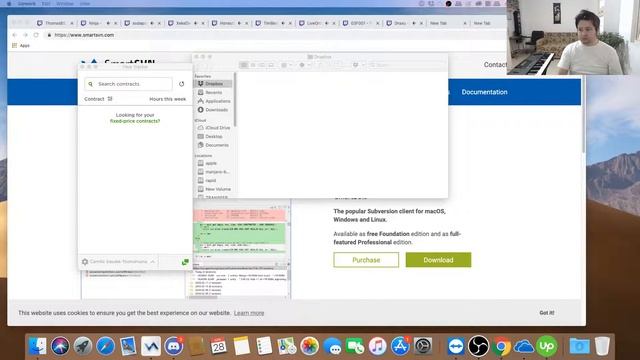This screenshot has width=640, height=360.
Task: Open Documents in Finder sidebar
Action: 213,145
